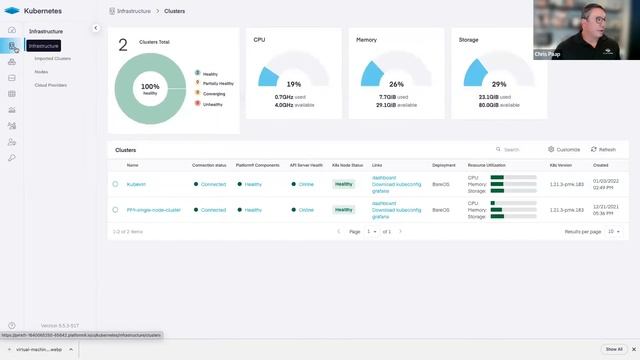Open the dashboard link for PF9-single-node-cluster
This screenshot has width=640, height=360.
[384, 203]
